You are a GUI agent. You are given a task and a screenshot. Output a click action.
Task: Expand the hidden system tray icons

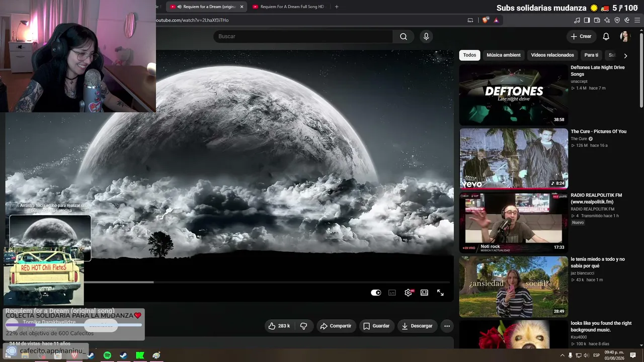[562, 355]
